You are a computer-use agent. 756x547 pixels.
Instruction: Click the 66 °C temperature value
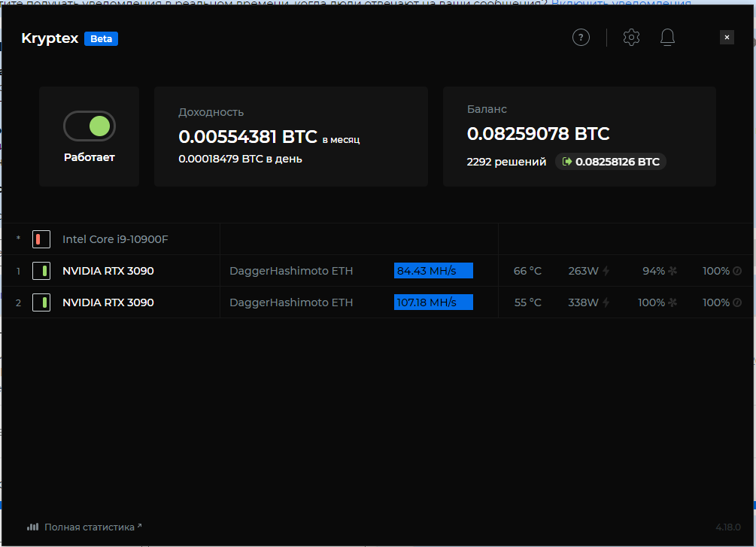[x=527, y=271]
